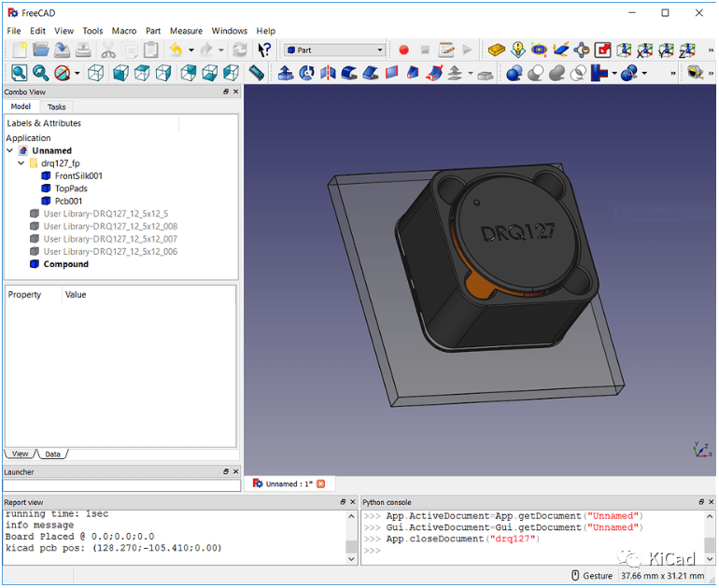Switch to the isometric view cube icon
Image resolution: width=719 pixels, height=588 pixels.
coord(95,73)
